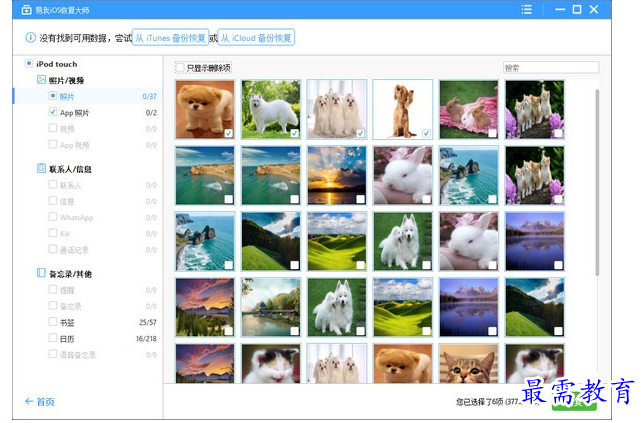Image resolution: width=643 pixels, height=423 pixels.
Task: Open the 信息 list item
Action: click(67, 201)
